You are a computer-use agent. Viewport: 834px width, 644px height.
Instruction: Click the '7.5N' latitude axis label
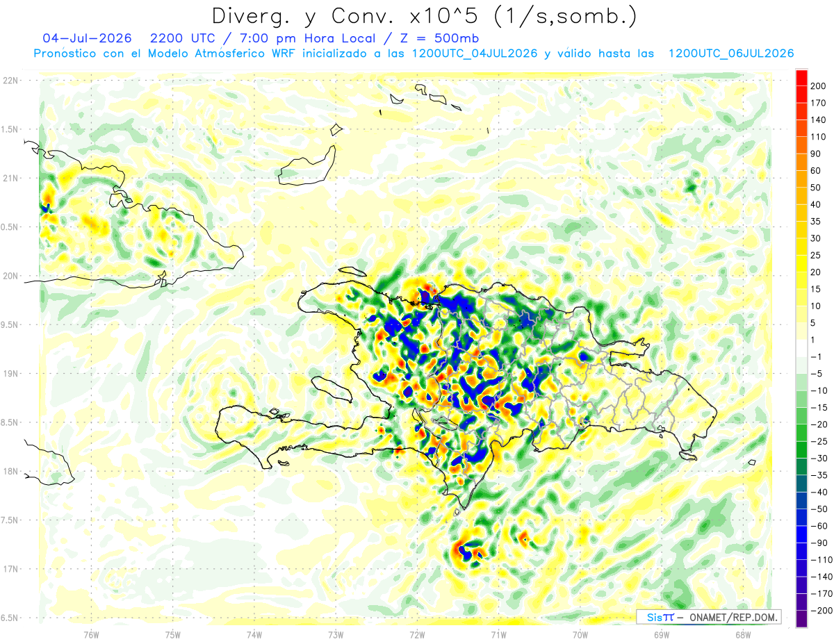[x=10, y=520]
